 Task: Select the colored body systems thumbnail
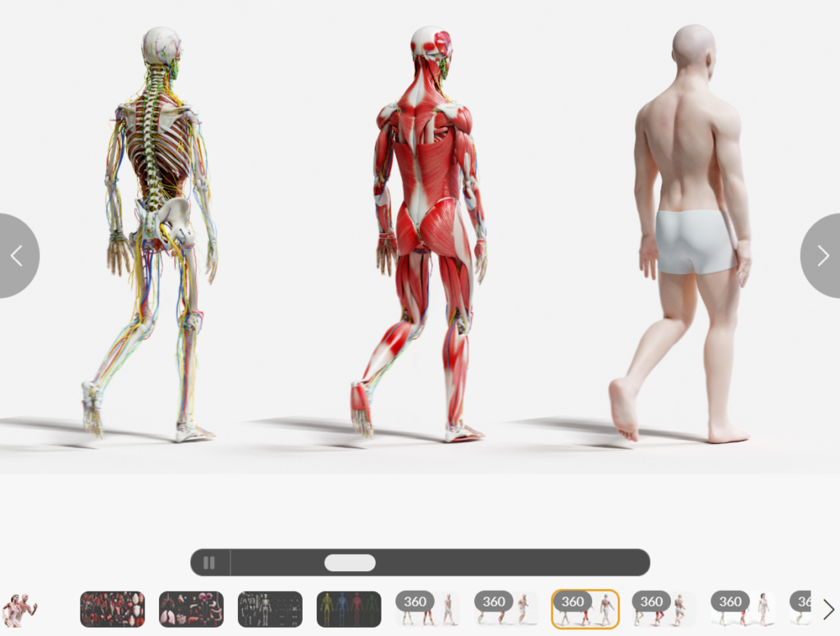point(349,609)
